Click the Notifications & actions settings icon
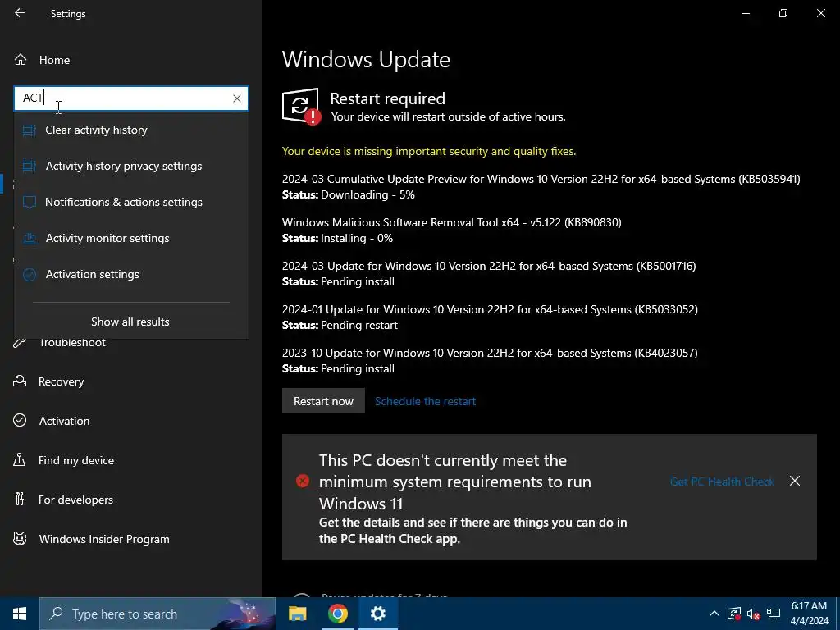Viewport: 840px width, 630px height. tap(30, 202)
